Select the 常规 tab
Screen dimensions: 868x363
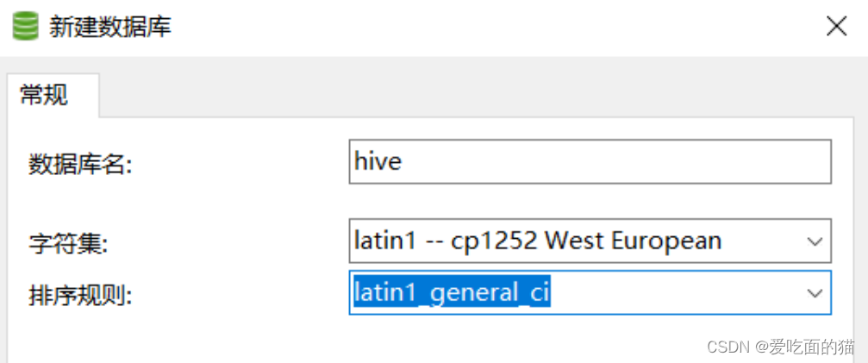coord(44,95)
